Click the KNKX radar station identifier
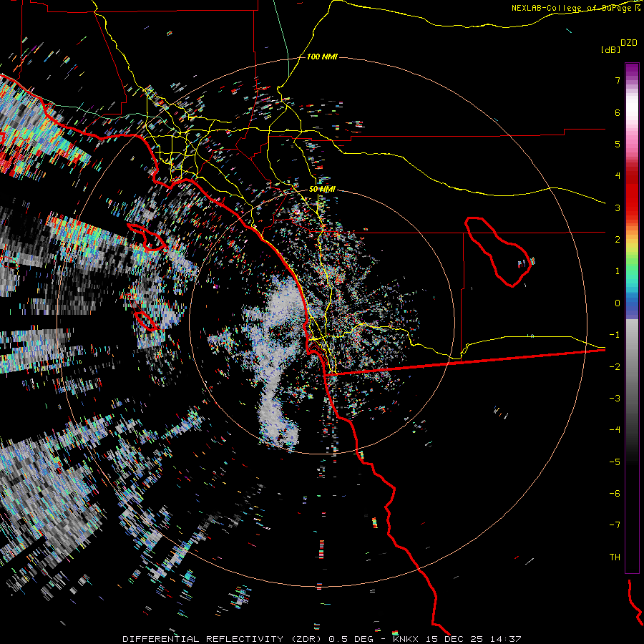The width and height of the screenshot is (644, 644). 406,639
